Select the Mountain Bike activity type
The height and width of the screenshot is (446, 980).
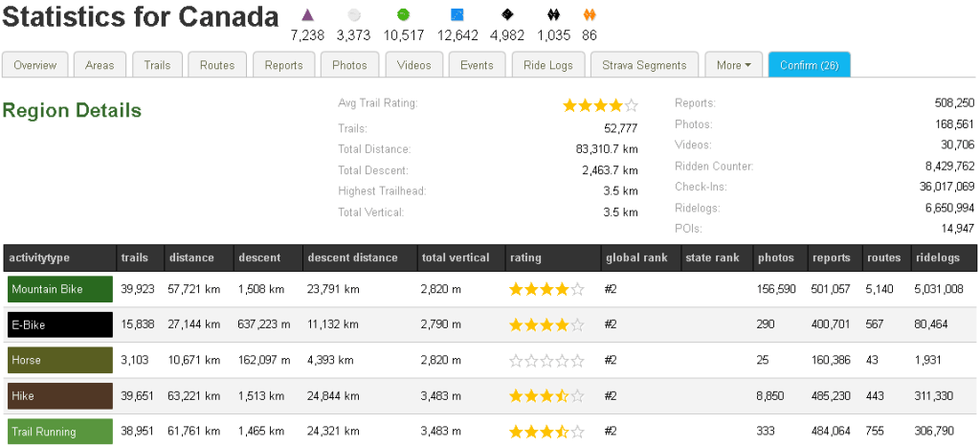(x=59, y=289)
